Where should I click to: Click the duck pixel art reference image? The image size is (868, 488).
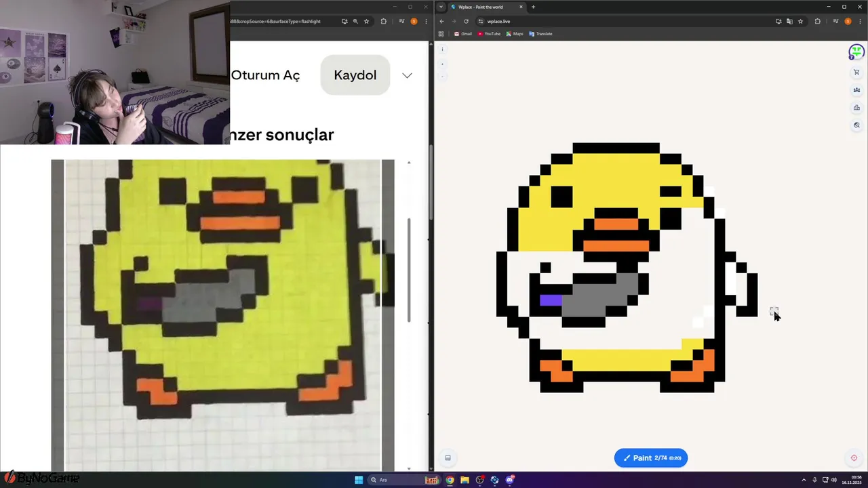click(222, 315)
